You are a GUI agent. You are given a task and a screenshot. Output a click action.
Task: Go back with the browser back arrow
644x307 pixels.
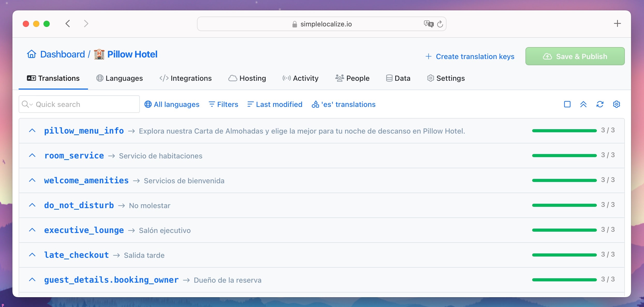[x=68, y=24]
